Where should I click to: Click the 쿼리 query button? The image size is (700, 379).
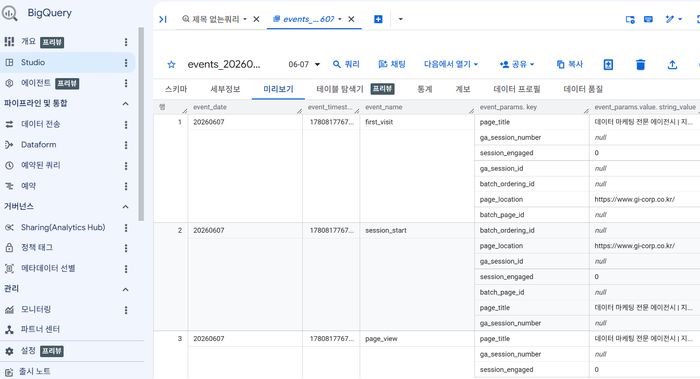(346, 64)
